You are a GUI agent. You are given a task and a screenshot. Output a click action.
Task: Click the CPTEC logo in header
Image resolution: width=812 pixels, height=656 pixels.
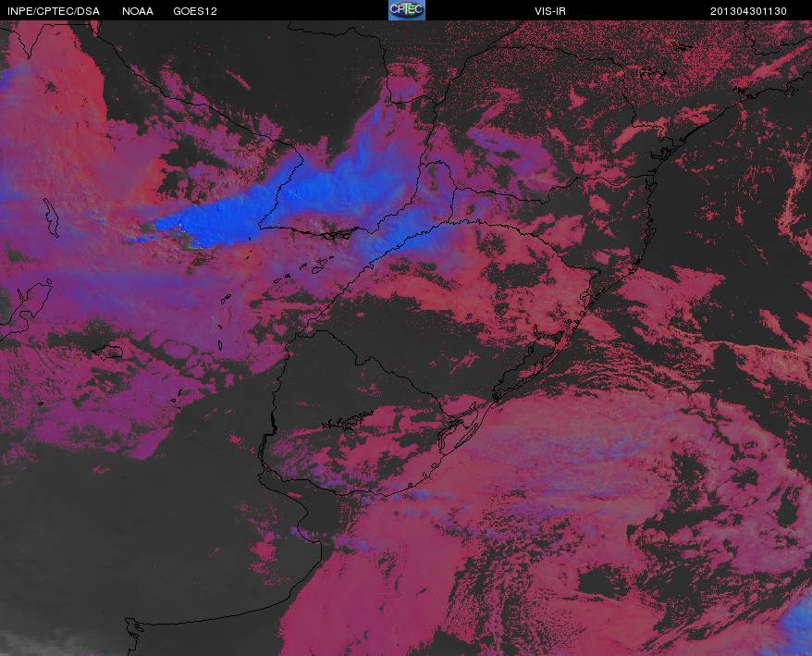pos(407,10)
